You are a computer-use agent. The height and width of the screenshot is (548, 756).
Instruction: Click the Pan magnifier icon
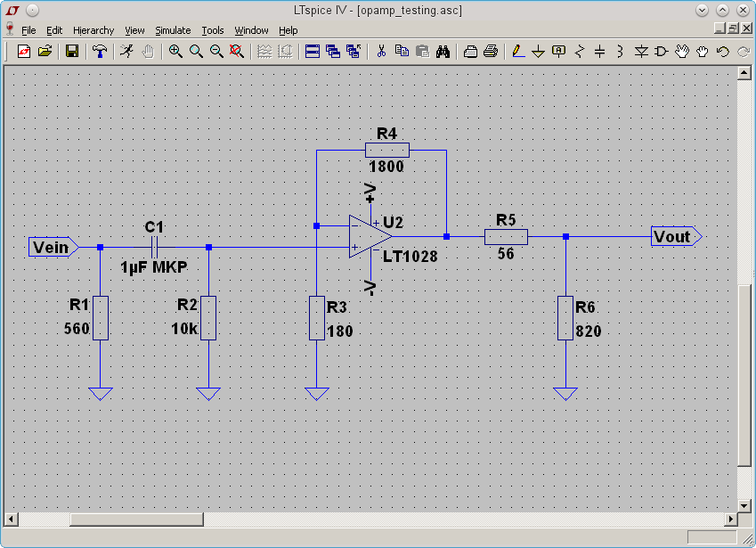click(196, 51)
